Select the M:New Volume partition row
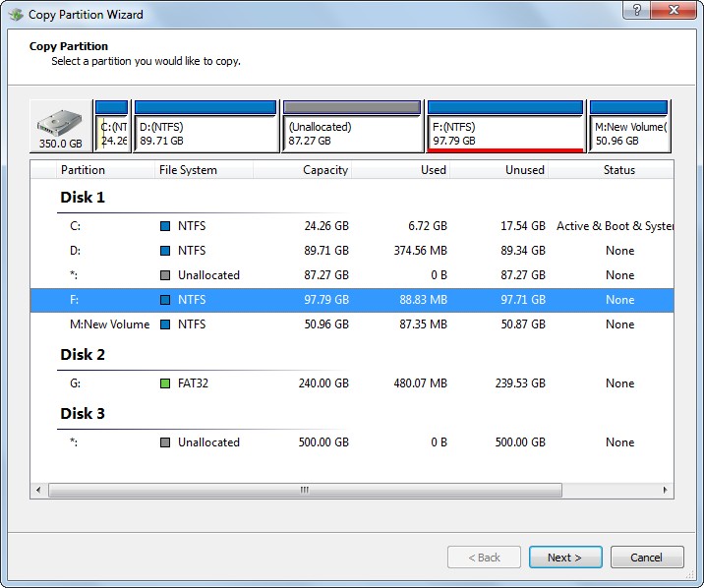 pos(352,324)
